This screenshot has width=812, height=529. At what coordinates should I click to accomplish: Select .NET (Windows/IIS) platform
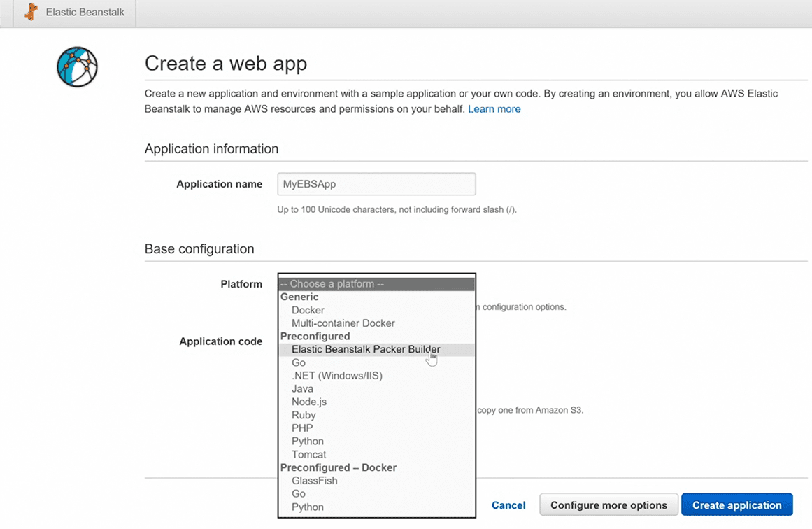tap(336, 376)
